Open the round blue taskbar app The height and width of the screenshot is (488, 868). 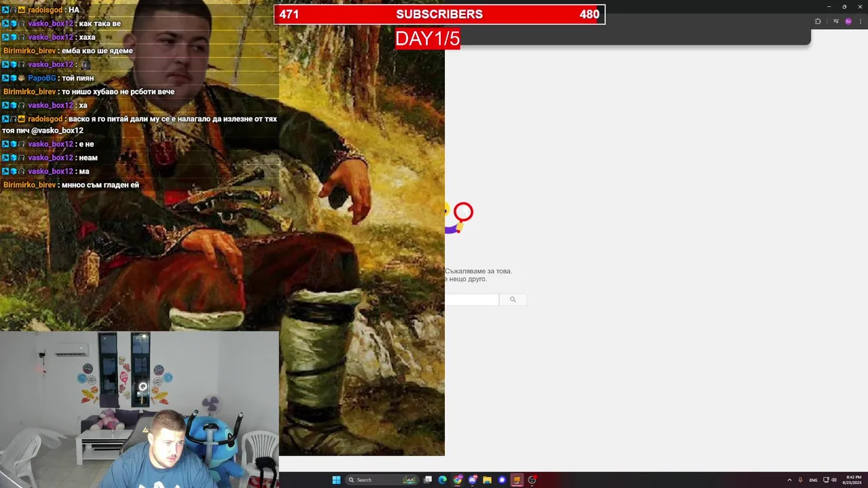pos(502,480)
